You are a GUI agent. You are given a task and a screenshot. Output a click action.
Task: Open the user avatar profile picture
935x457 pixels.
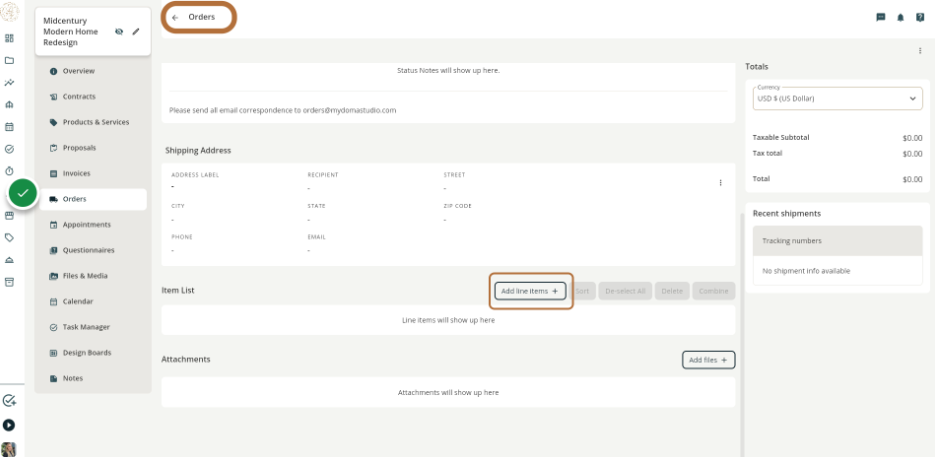tap(9, 449)
